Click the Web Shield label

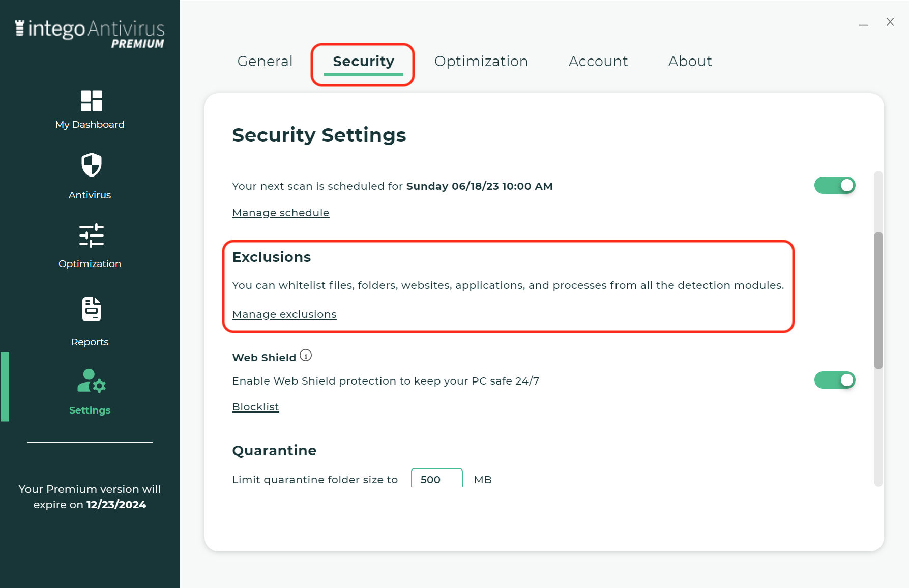pyautogui.click(x=264, y=358)
